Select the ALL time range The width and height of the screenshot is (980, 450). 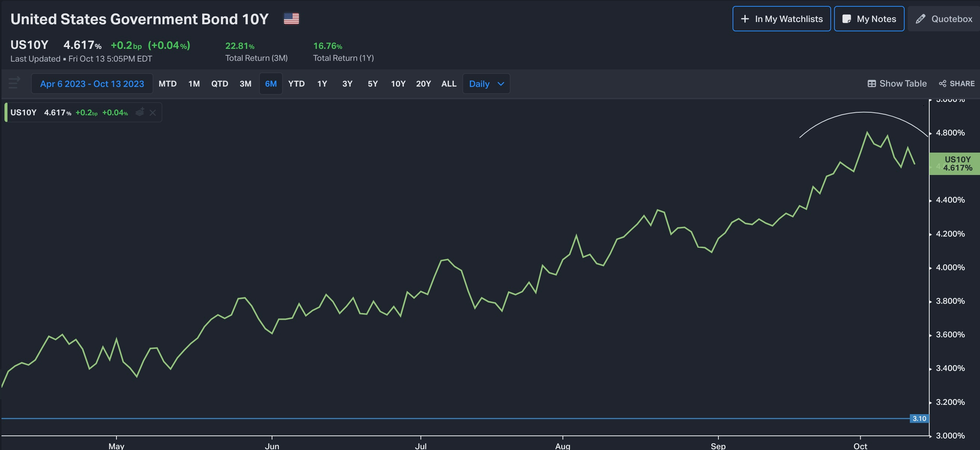coord(449,84)
